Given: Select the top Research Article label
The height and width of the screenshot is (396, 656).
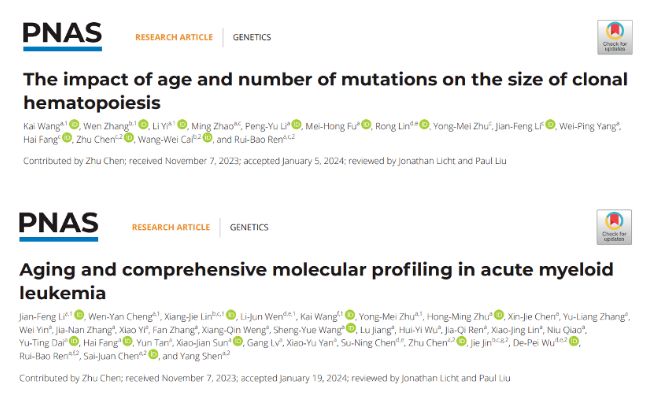Looking at the screenshot, I should [174, 37].
